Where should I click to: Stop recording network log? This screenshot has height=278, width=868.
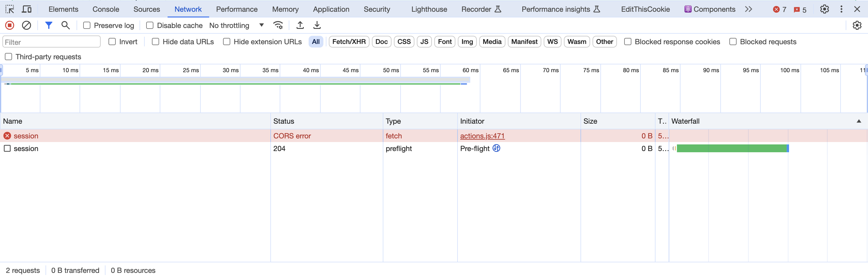coord(9,25)
